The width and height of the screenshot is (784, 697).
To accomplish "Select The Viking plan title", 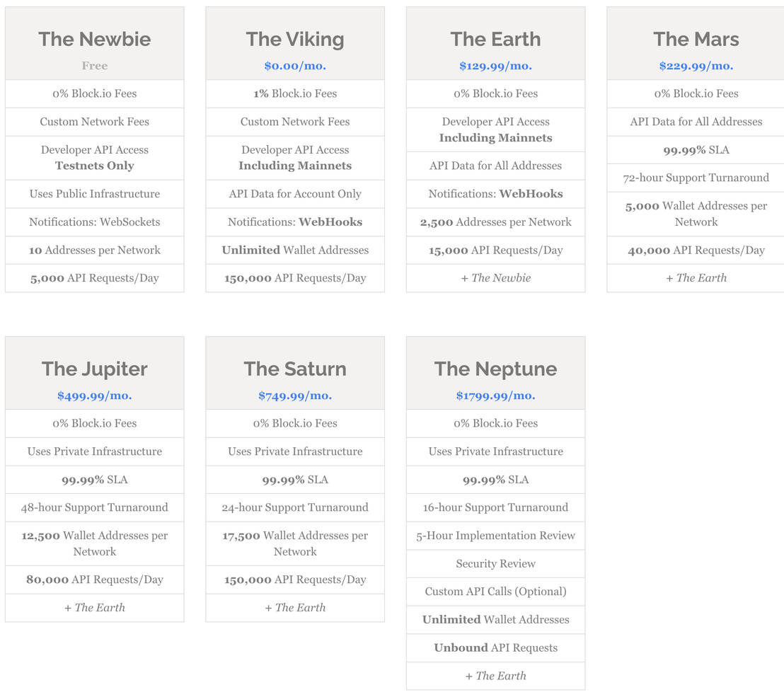I will point(295,39).
